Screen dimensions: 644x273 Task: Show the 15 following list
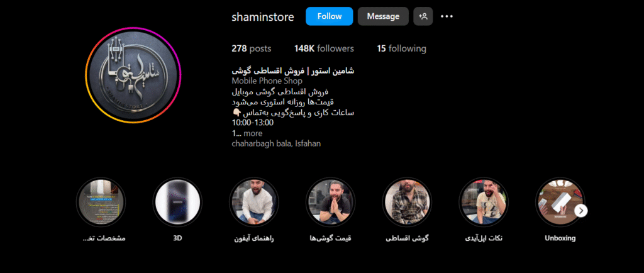coord(401,48)
